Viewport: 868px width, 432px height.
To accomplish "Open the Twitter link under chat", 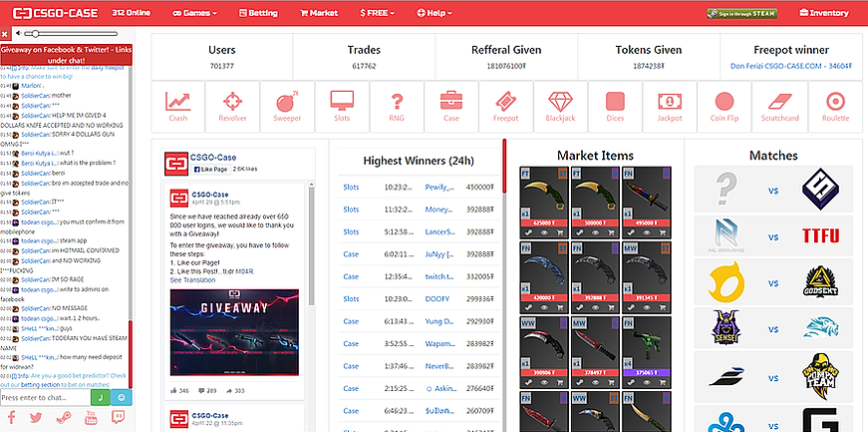I will click(37, 418).
